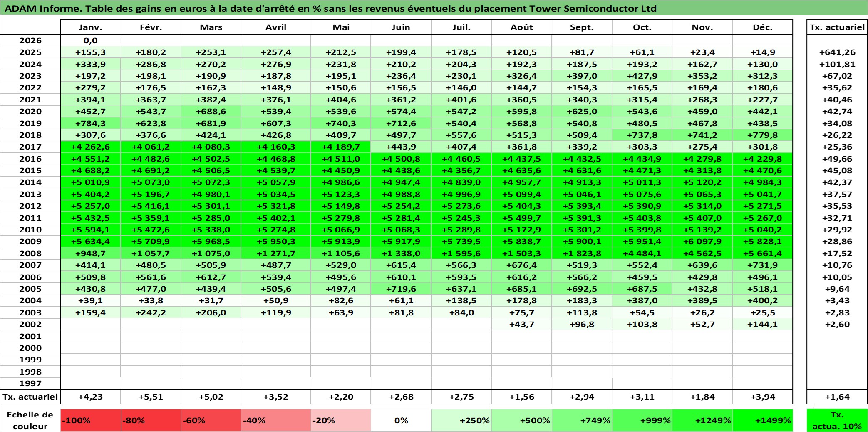The height and width of the screenshot is (432, 868).
Task: Select the +5 968,5 cell in March 2009
Action: pos(211,241)
